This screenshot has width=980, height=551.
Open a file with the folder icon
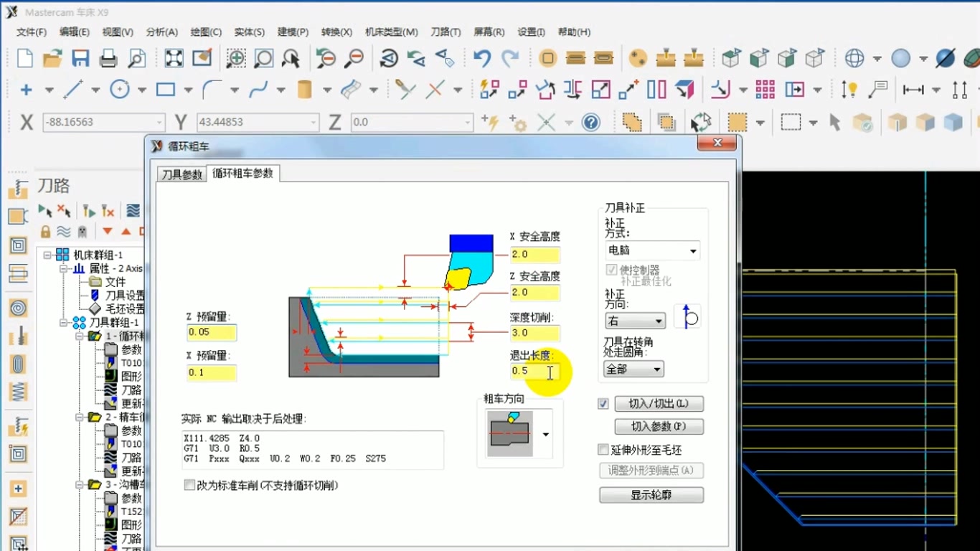52,58
